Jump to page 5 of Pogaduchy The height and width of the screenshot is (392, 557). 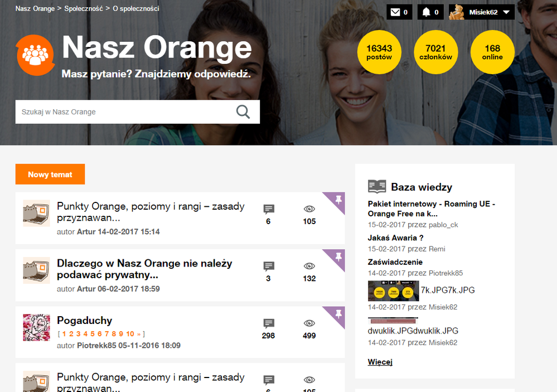pyautogui.click(x=93, y=334)
